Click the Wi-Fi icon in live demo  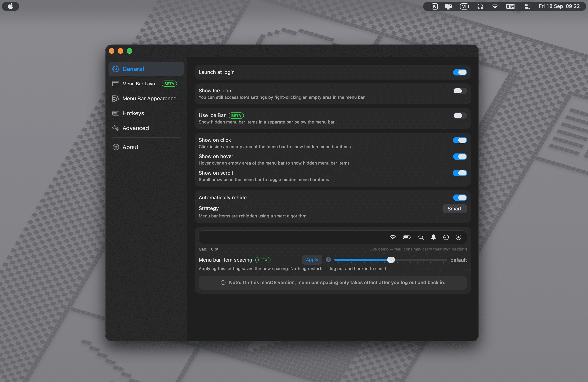(x=392, y=237)
